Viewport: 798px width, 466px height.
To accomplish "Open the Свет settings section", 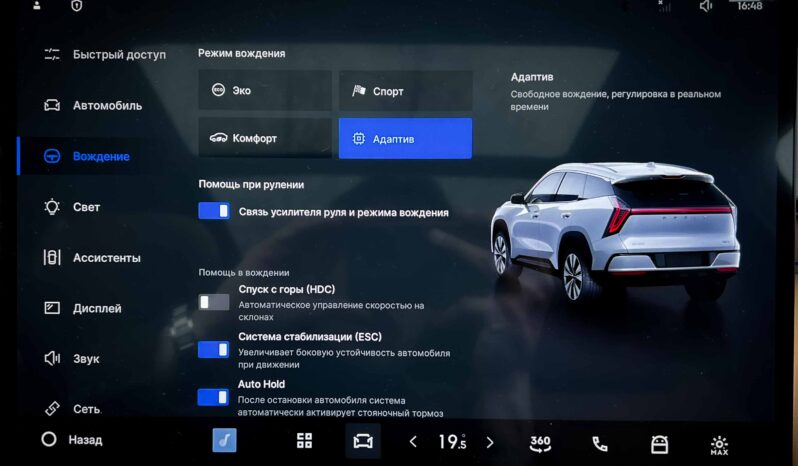I will [x=72, y=207].
